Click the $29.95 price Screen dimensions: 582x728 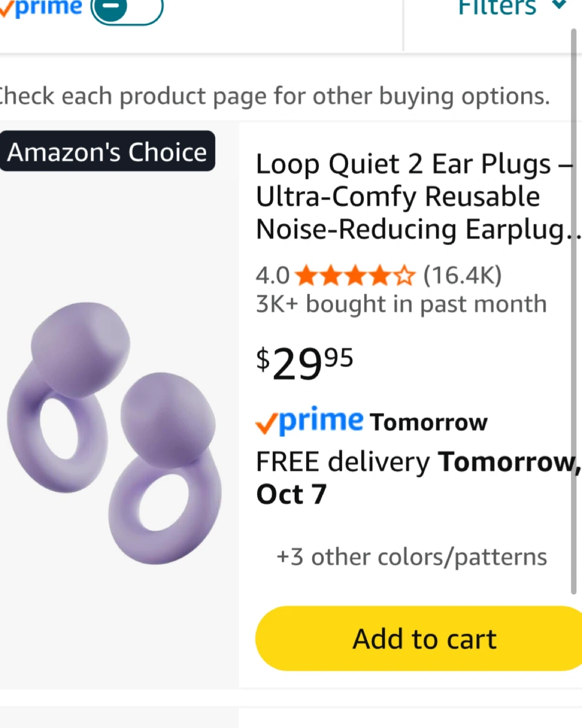tap(305, 363)
